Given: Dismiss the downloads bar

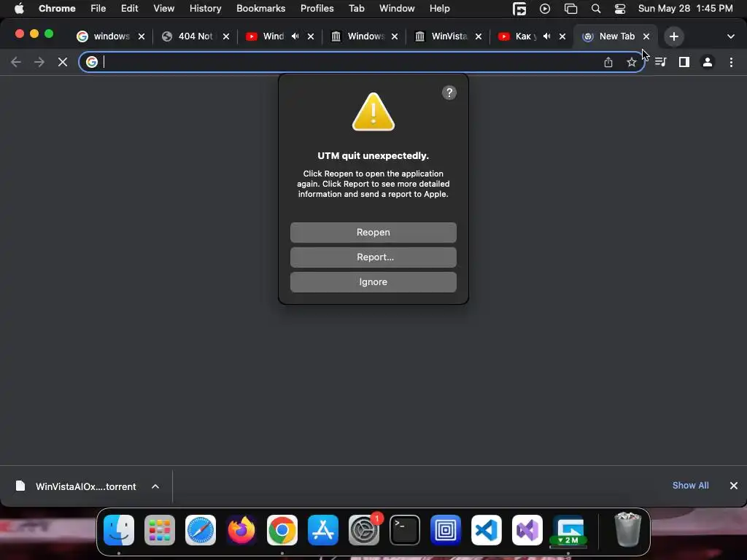Looking at the screenshot, I should [734, 486].
